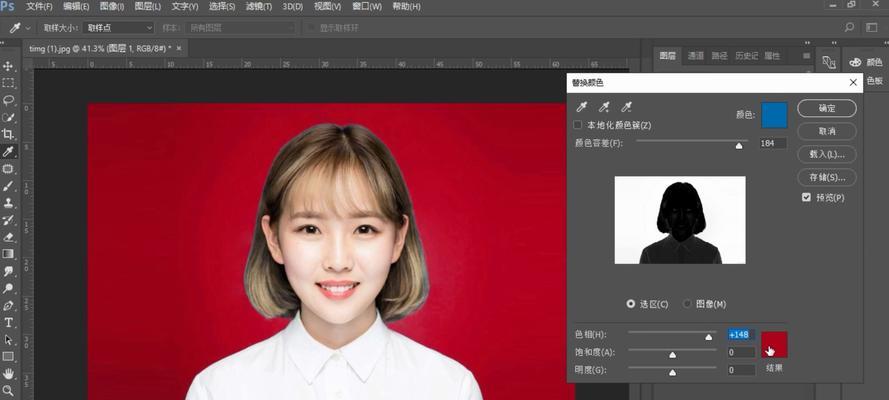889x400 pixels.
Task: Select the Lasso tool
Action: [8, 100]
